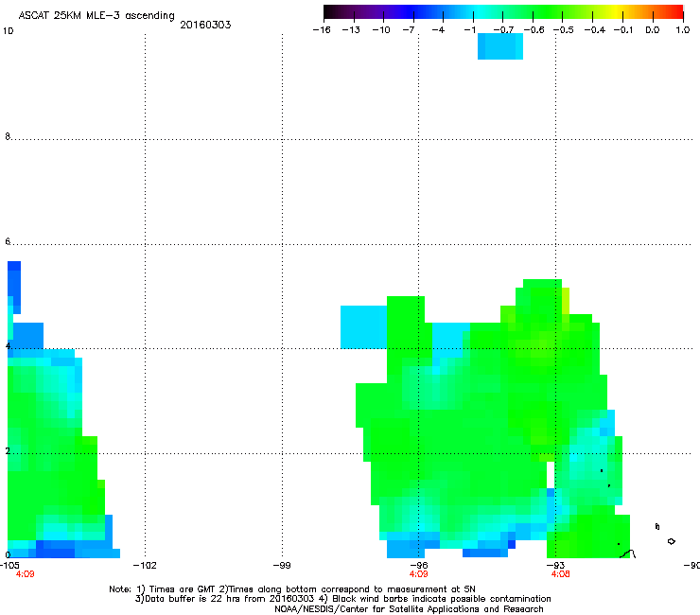Image resolution: width=700 pixels, height=615 pixels.
Task: Click the diamond-shaped island outline at the bottom right
Action: pos(672,541)
